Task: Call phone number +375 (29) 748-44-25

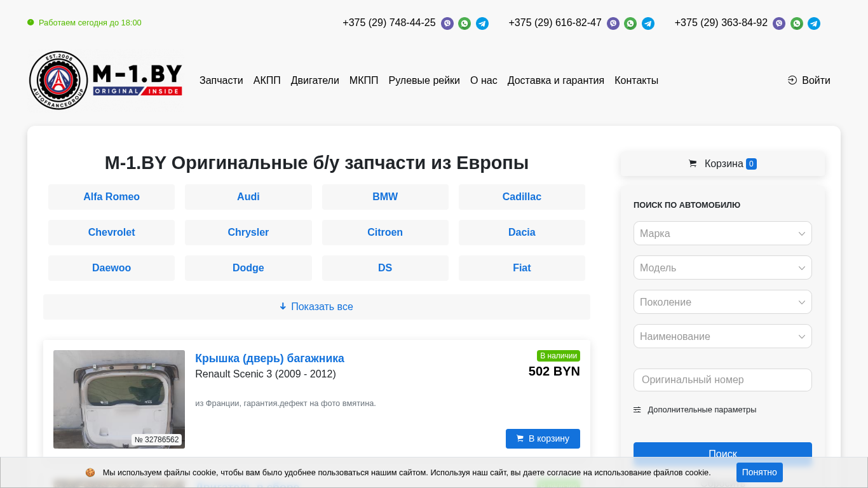Action: click(x=389, y=23)
